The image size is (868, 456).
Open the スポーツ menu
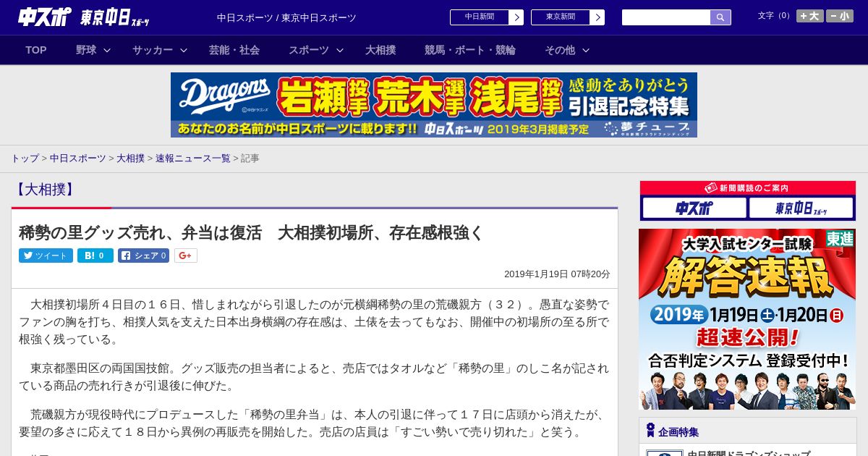(309, 50)
